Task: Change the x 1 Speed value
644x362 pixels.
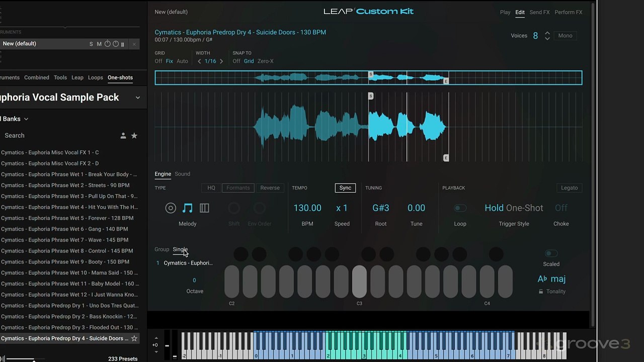Action: click(x=342, y=208)
